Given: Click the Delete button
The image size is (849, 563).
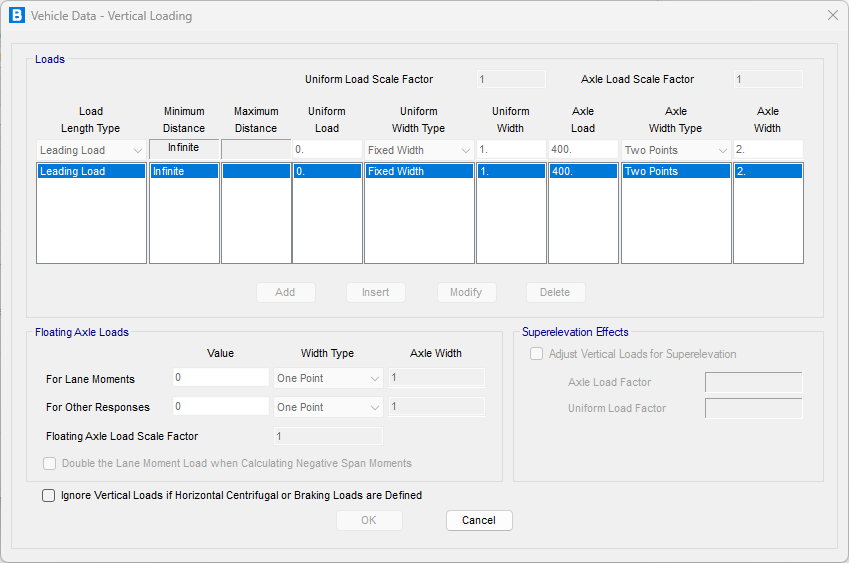Looking at the screenshot, I should coord(556,292).
